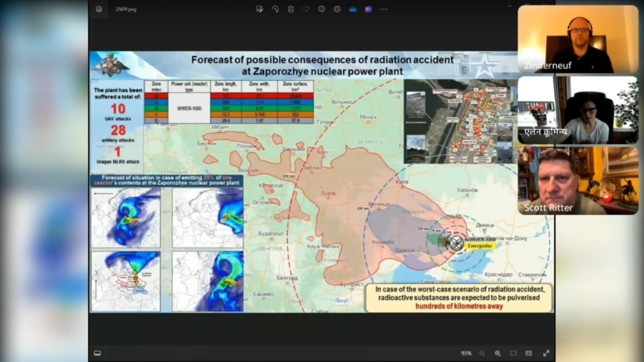644x362 pixels.
Task: Open the Photos app home icon
Action: point(99,9)
